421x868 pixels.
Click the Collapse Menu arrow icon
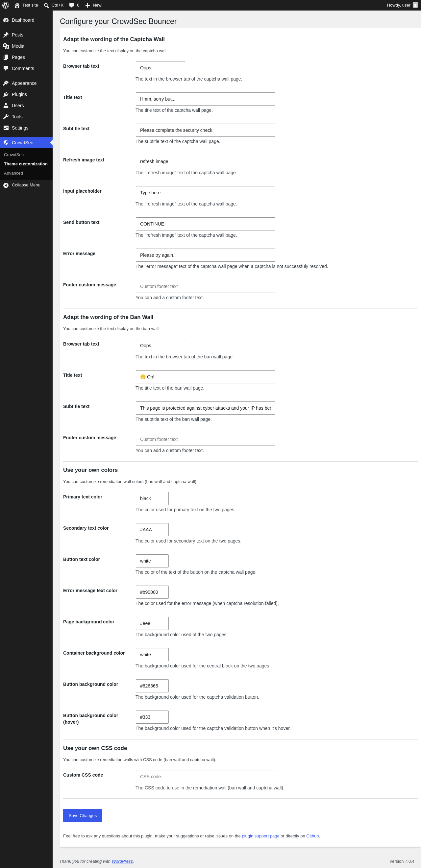[x=6, y=185]
